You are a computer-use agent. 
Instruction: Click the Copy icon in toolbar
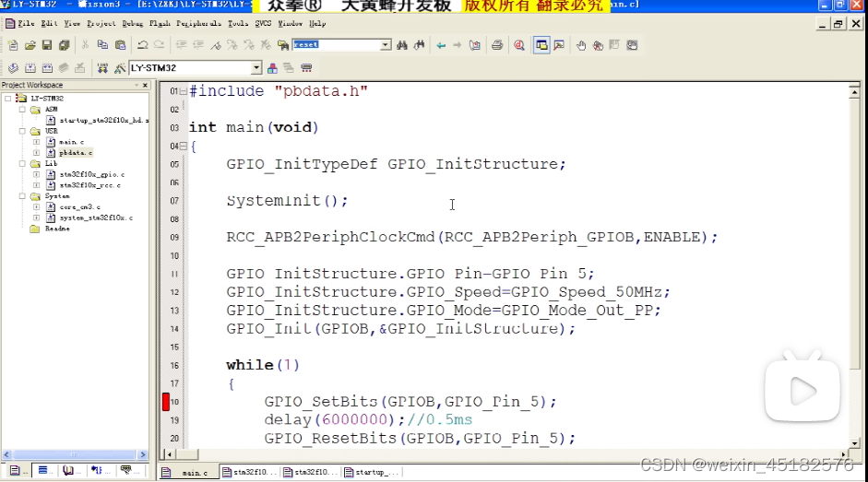point(102,45)
